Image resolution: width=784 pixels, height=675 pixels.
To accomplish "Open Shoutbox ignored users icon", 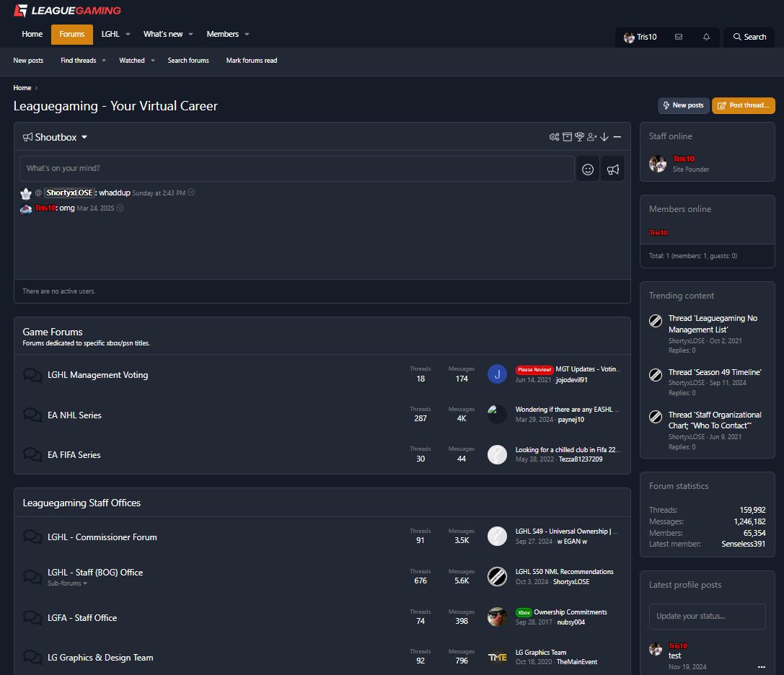I will pyautogui.click(x=592, y=137).
